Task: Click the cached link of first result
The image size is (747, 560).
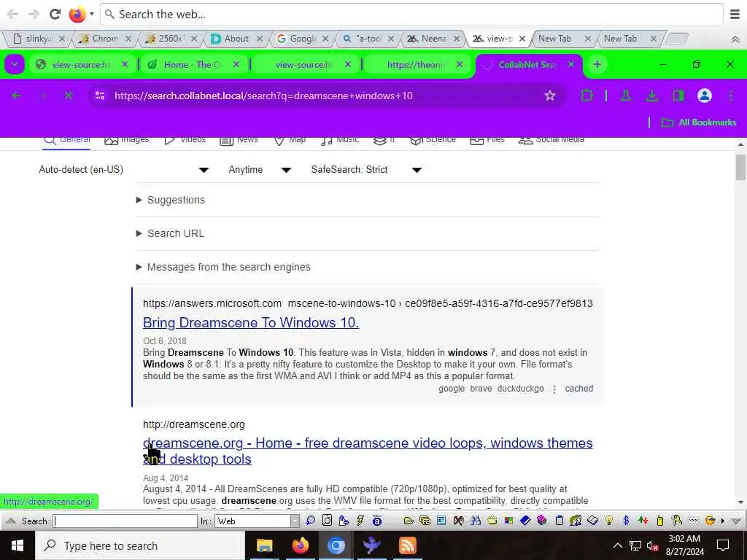Action: [x=578, y=389]
